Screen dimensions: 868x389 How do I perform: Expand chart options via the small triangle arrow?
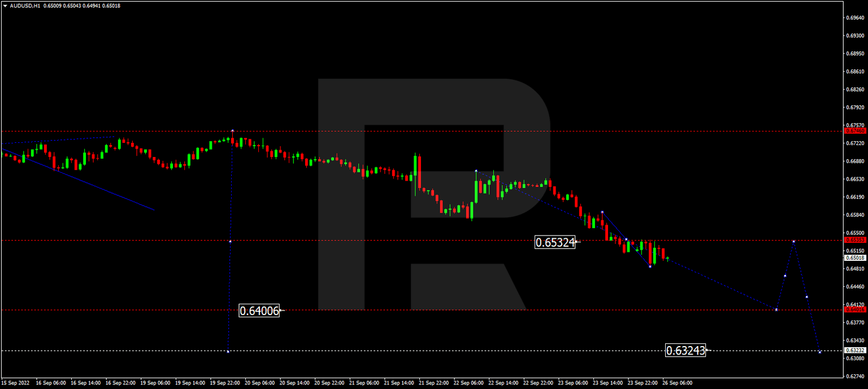[x=5, y=5]
